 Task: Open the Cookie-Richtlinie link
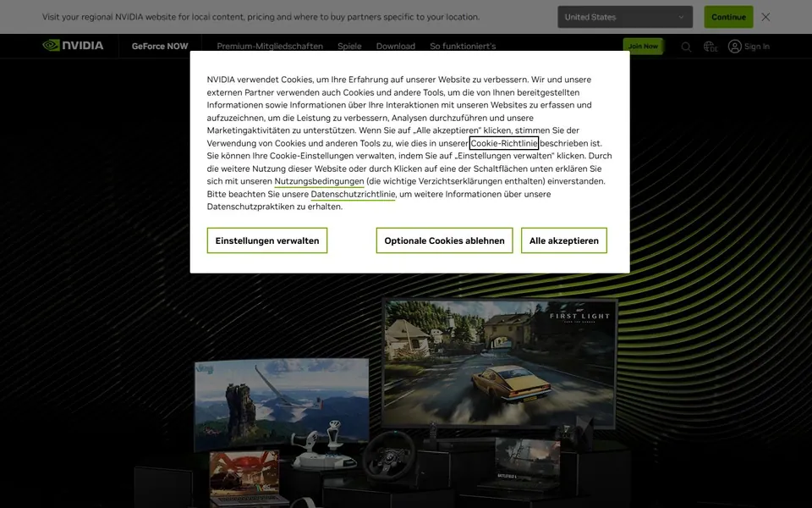coord(504,143)
